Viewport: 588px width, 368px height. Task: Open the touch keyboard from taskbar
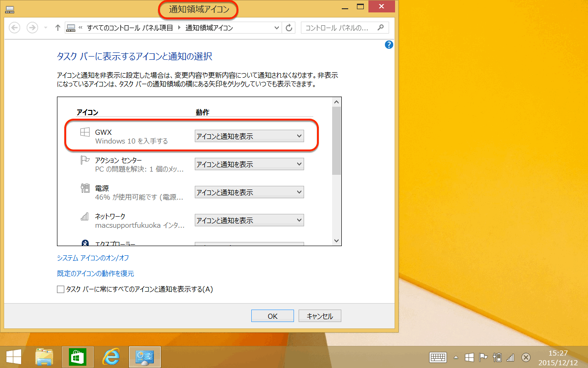point(438,357)
